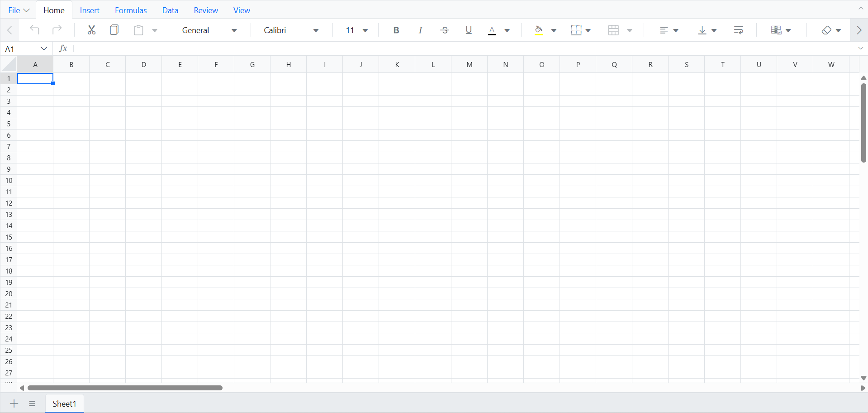Select cell A1
868x413 pixels.
click(x=35, y=78)
